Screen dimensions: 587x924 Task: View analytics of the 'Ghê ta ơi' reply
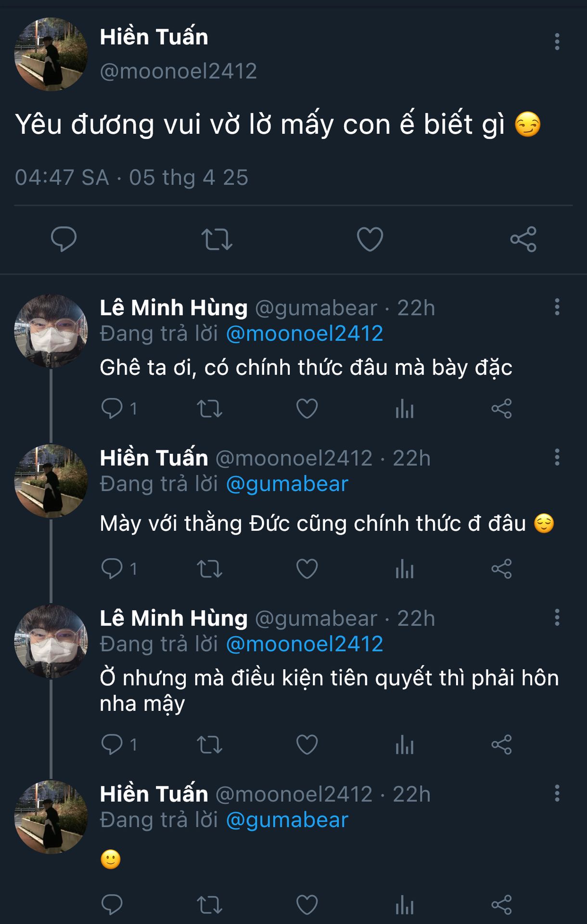tap(405, 409)
